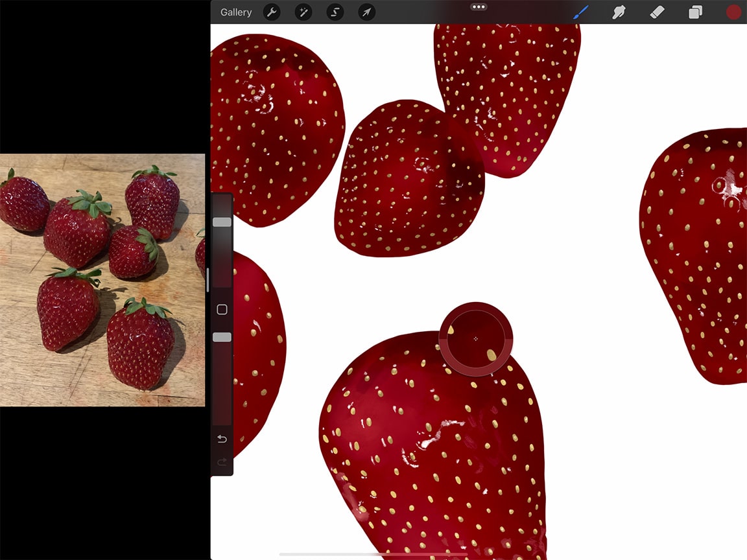Select the Transform arrow tool
The height and width of the screenshot is (560, 747).
tap(366, 12)
